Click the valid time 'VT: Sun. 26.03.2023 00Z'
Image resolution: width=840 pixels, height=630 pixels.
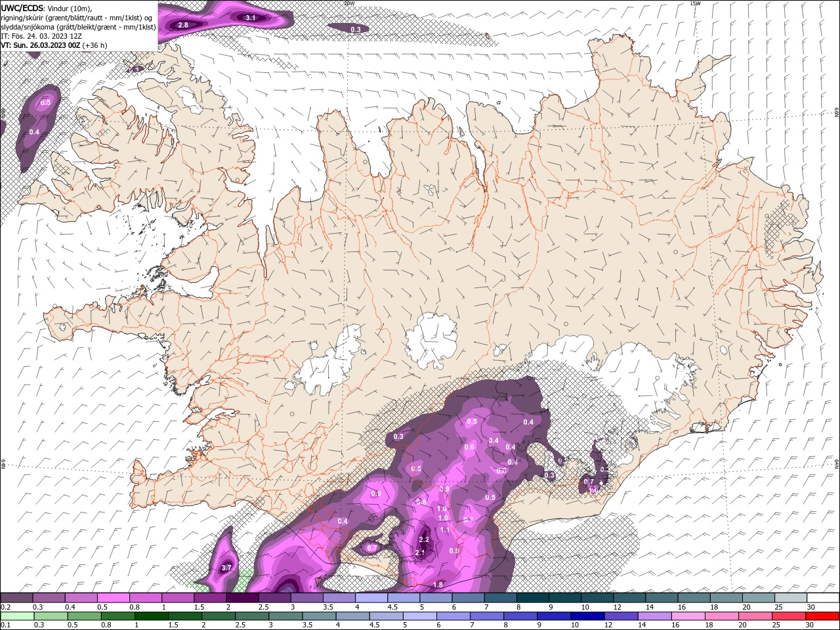click(40, 45)
